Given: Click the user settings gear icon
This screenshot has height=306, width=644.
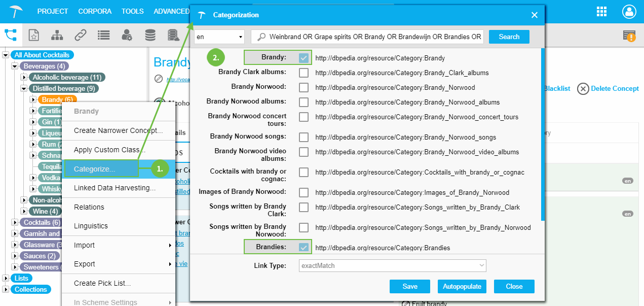Looking at the screenshot, I should pyautogui.click(x=127, y=35).
